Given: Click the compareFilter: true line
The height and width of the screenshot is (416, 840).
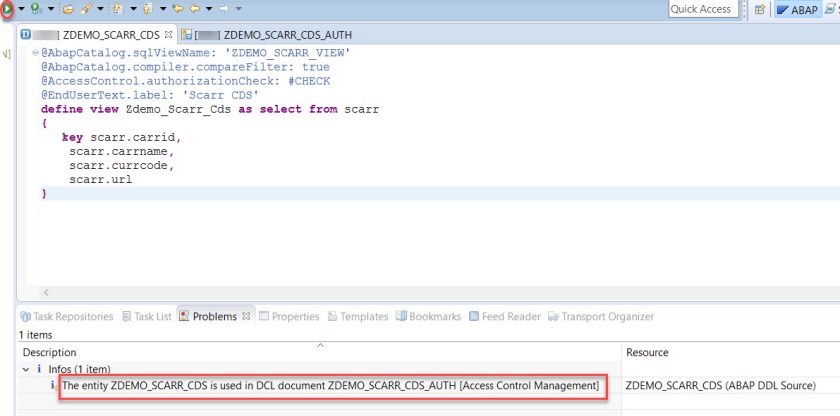Looking at the screenshot, I should coord(185,67).
